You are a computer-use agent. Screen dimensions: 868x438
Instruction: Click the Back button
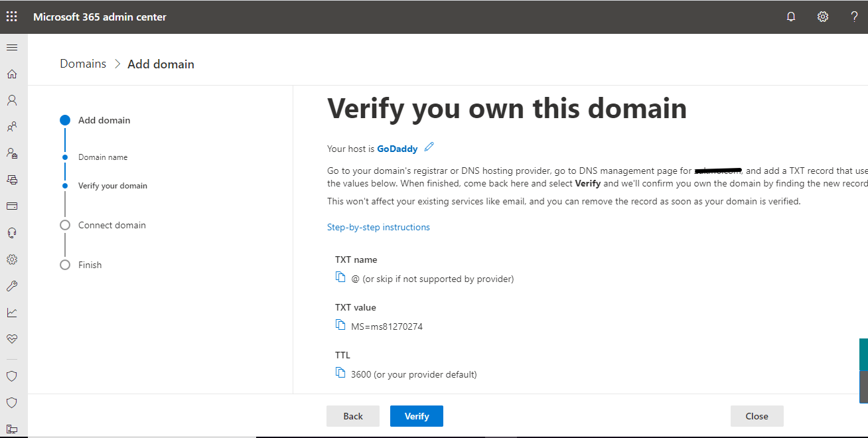(x=353, y=416)
